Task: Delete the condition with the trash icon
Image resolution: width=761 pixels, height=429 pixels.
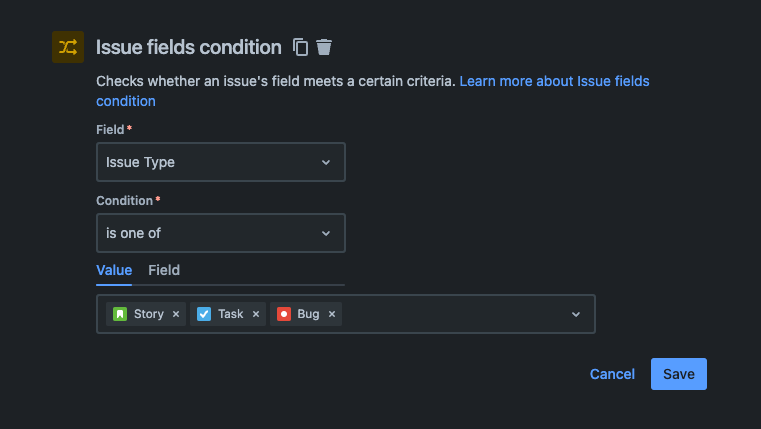Action: coord(324,47)
